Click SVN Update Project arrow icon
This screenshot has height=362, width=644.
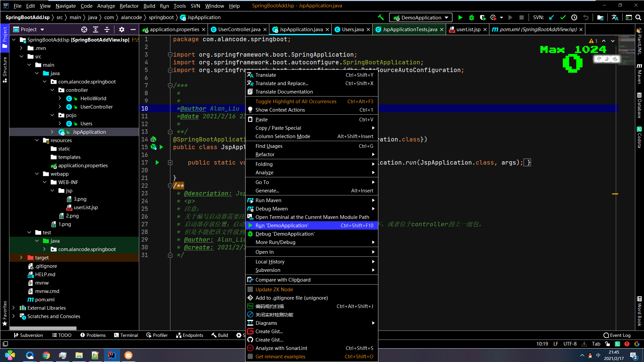pos(551,17)
